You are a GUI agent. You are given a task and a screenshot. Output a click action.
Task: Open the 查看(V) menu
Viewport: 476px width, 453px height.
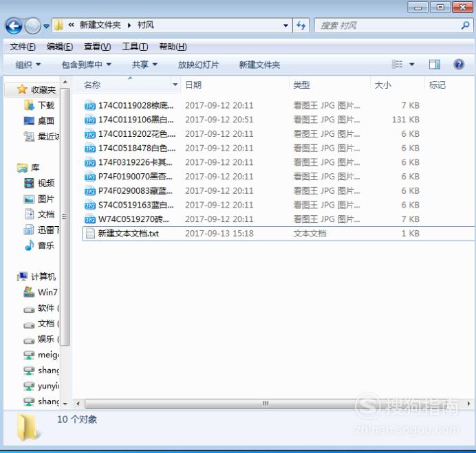97,47
